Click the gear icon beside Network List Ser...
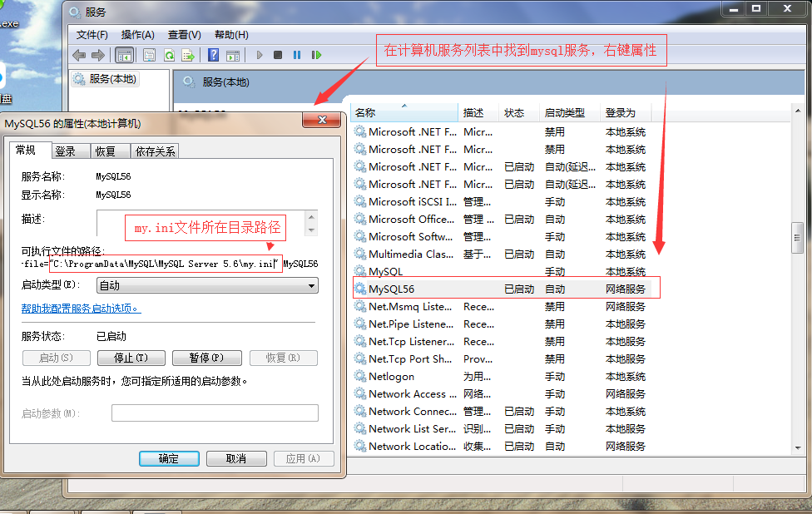 [360, 428]
